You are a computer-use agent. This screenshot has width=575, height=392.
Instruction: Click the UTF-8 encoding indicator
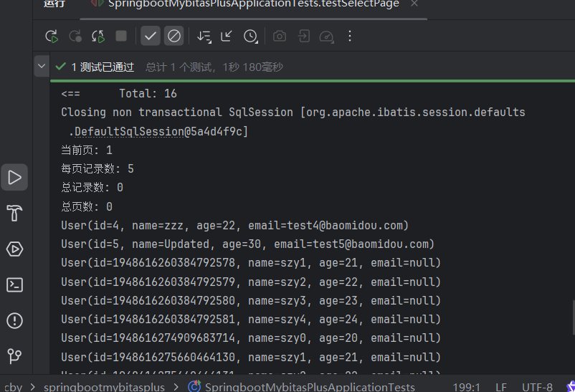point(537,387)
